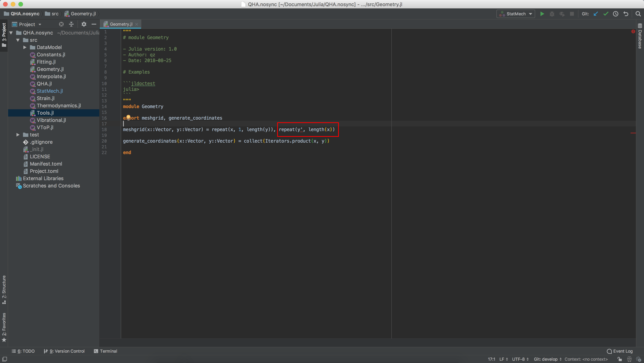The width and height of the screenshot is (644, 363).
Task: Run the StatMech configuration
Action: (542, 14)
